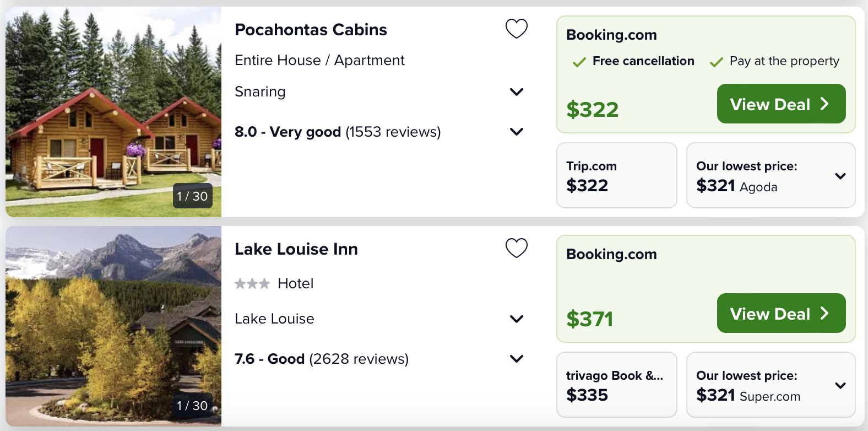This screenshot has height=431, width=868.
Task: Click the Pay at the property label
Action: click(x=784, y=61)
